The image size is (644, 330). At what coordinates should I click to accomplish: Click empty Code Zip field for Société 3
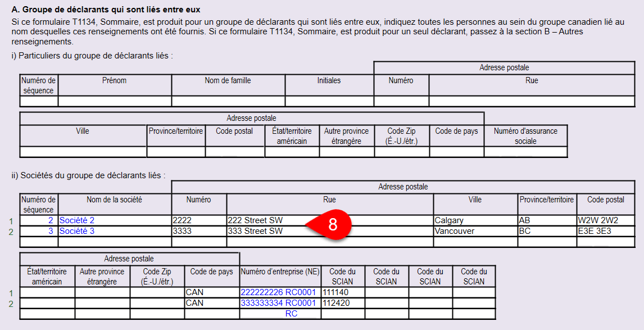pos(157,303)
